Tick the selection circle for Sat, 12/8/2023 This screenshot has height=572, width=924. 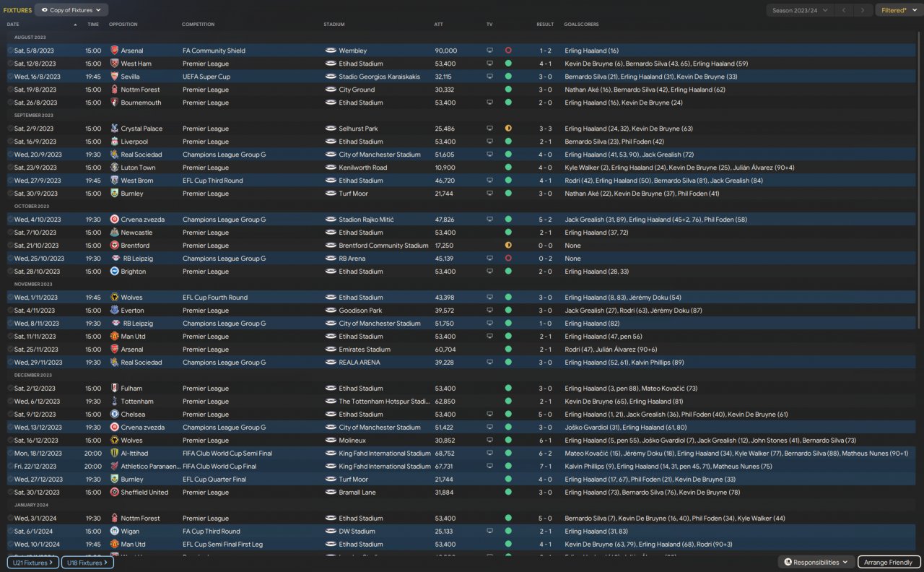[x=10, y=64]
